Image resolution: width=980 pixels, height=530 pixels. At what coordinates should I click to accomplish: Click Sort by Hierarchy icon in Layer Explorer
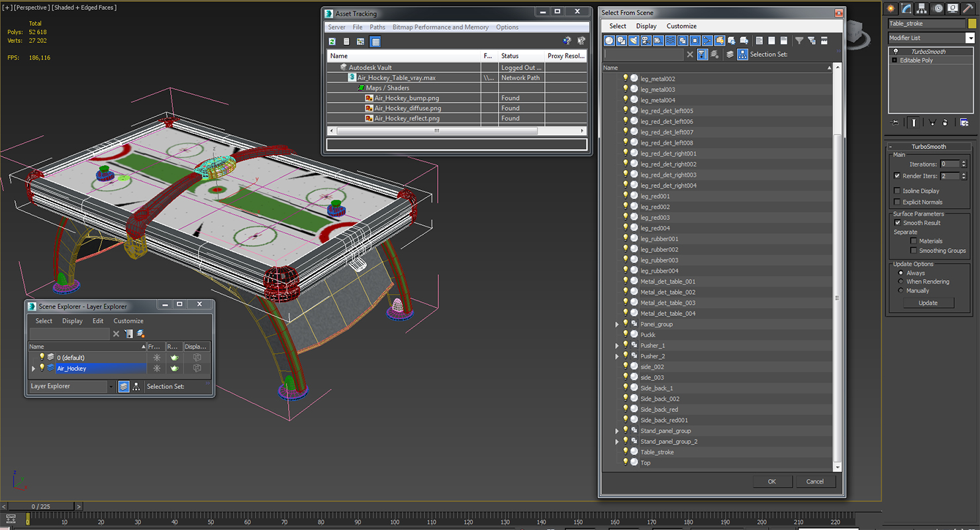(136, 386)
